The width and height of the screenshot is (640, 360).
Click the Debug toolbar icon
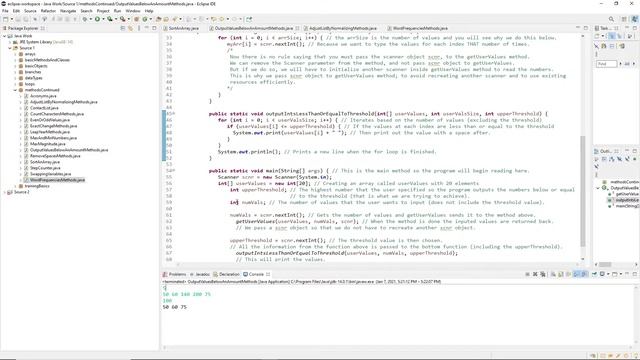(85, 19)
